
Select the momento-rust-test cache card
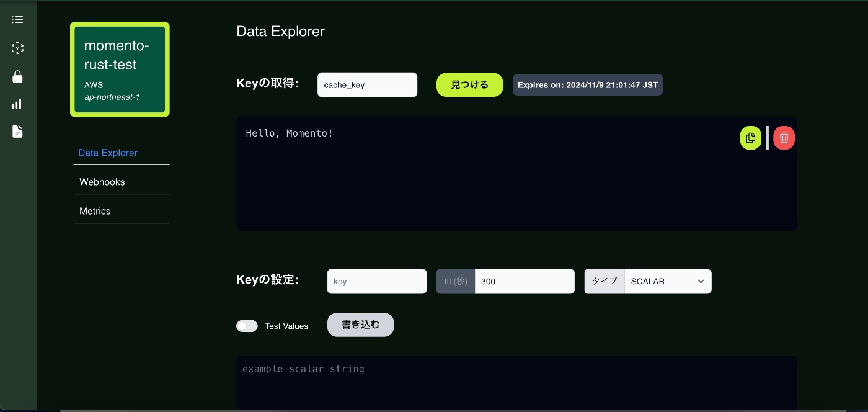click(120, 69)
